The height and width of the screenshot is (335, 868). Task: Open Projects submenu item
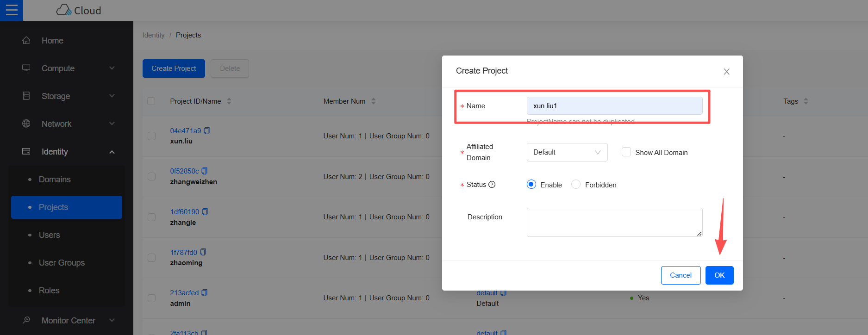[x=67, y=207]
